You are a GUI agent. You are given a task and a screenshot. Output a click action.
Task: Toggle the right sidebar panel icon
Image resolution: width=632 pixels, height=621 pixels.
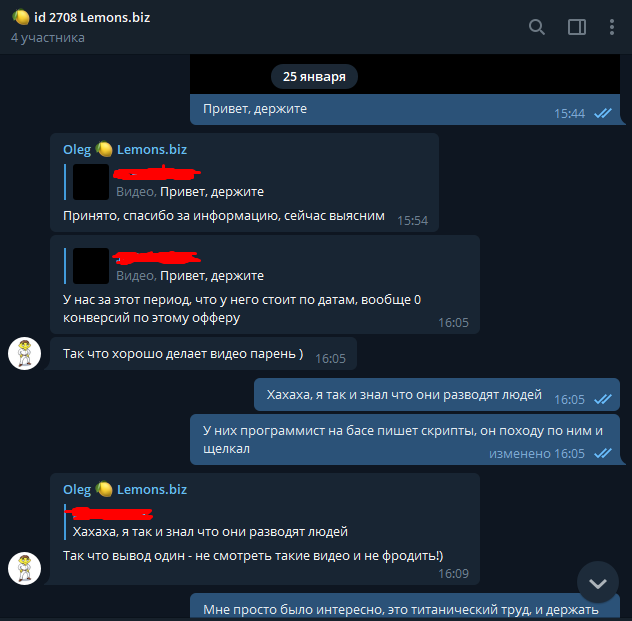[x=577, y=27]
